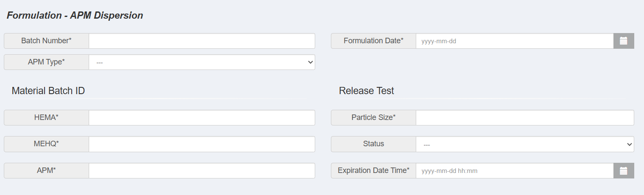This screenshot has width=644, height=195.
Task: Click the "HEMA*" field label
Action: [46, 118]
